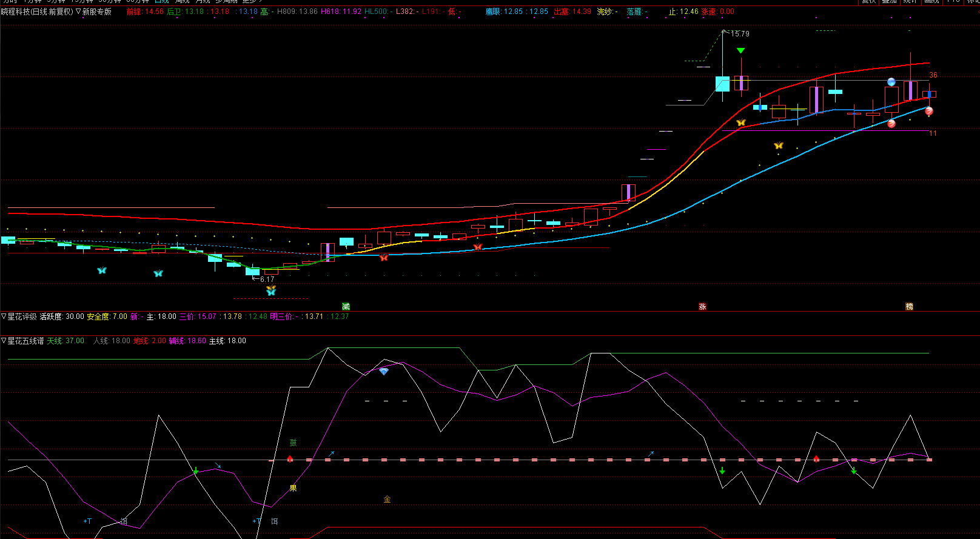Viewport: 980px width, 539px height.
Task: Click the 安全度: 7.00 reading
Action: [107, 316]
